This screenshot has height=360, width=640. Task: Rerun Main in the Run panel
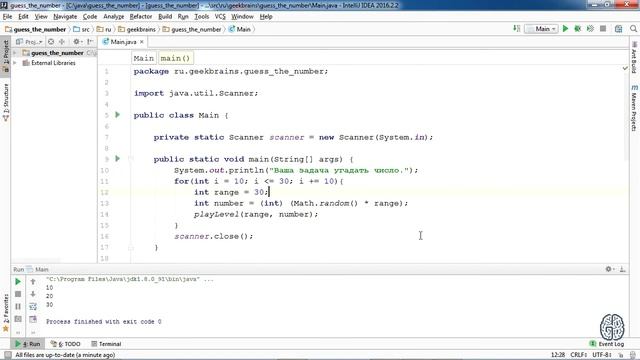tap(18, 282)
